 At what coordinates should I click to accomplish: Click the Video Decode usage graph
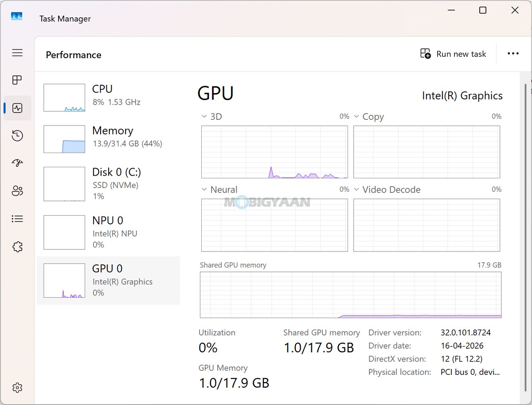tap(426, 225)
